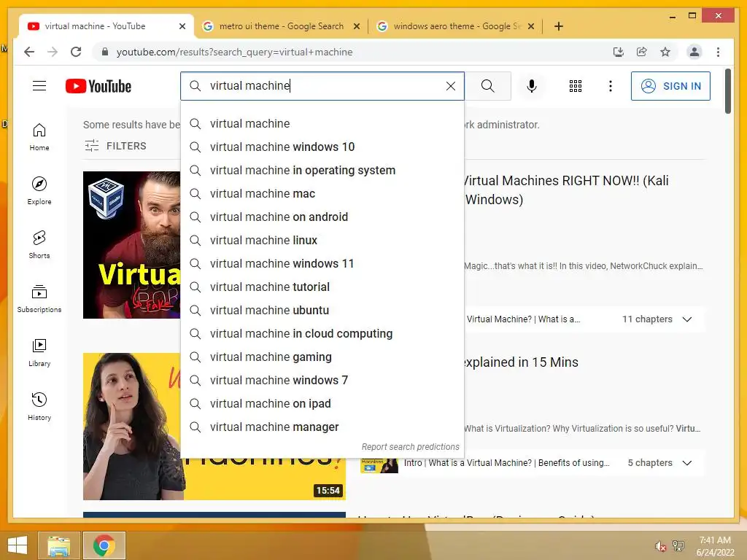
Task: Reload the page with refresh icon
Action: pyautogui.click(x=76, y=52)
